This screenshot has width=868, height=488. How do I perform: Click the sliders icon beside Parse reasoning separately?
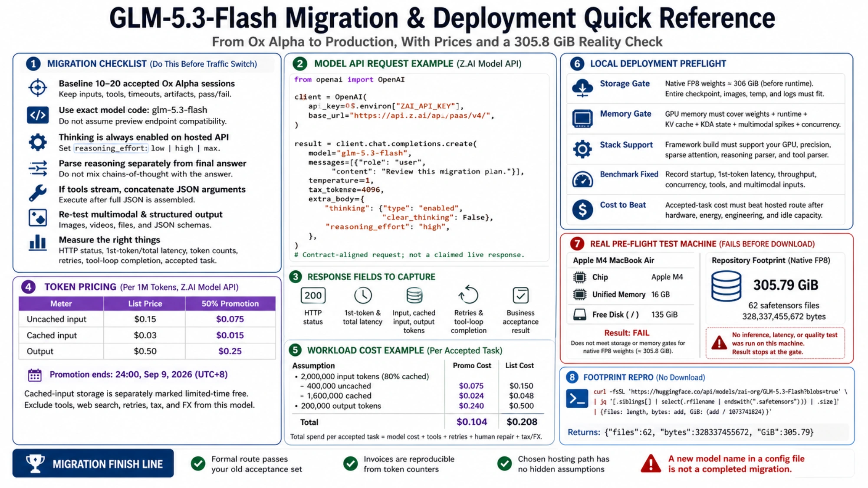pos(38,168)
